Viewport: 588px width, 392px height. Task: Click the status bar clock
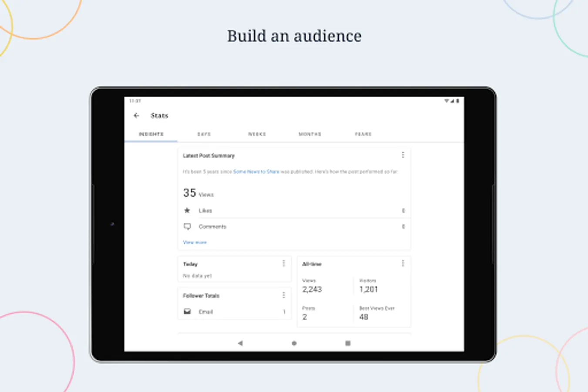(x=135, y=101)
